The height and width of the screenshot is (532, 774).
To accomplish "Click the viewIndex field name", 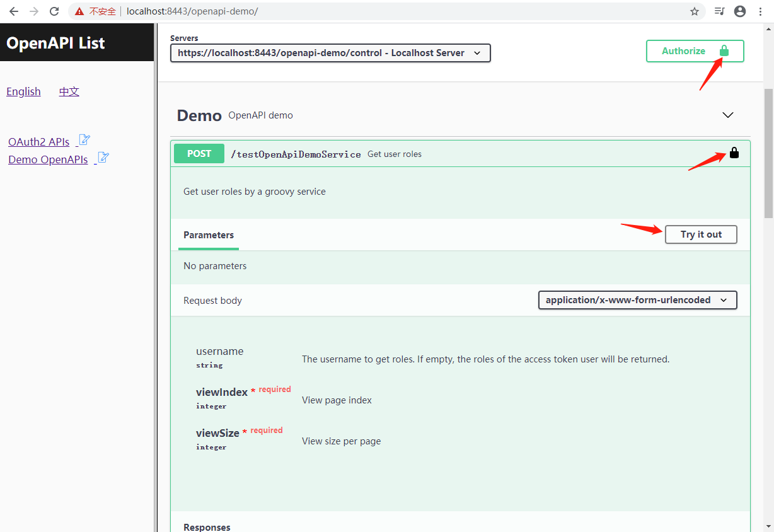I will [222, 392].
